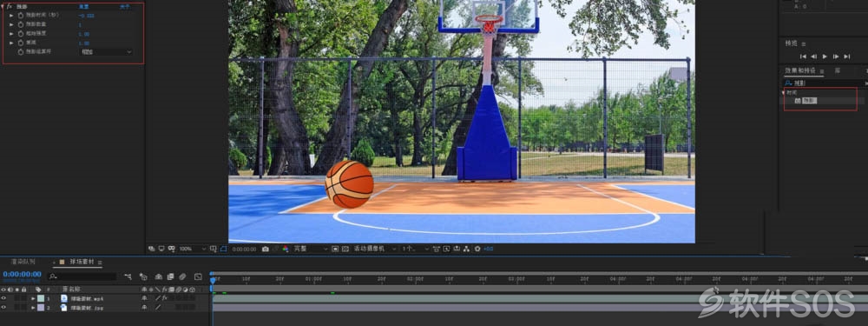Click the Play button in the Preview panel
868x326 pixels.
[825, 57]
